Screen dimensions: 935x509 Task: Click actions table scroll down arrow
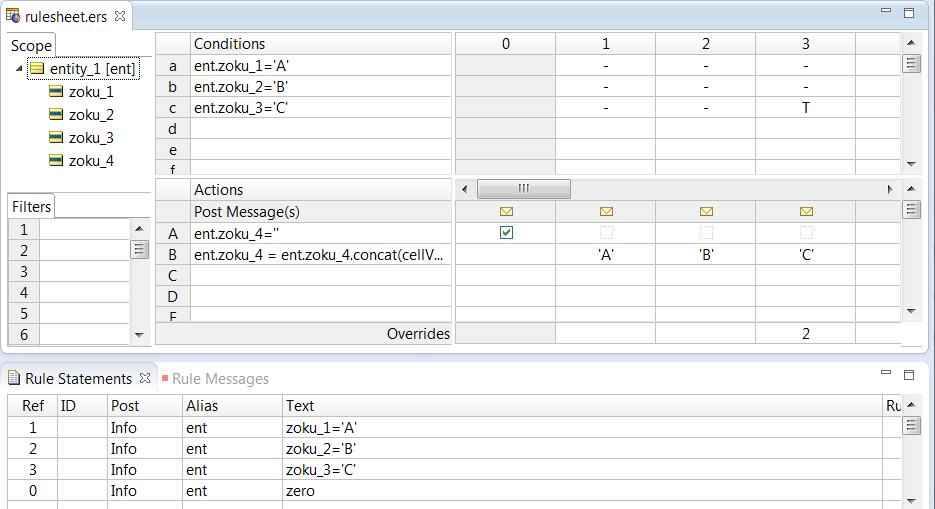tap(911, 311)
